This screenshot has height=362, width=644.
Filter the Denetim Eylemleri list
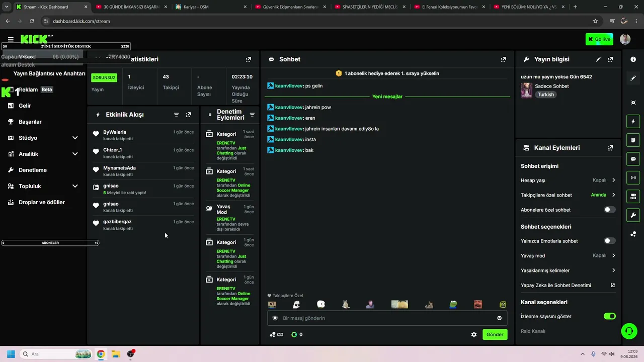click(x=252, y=115)
